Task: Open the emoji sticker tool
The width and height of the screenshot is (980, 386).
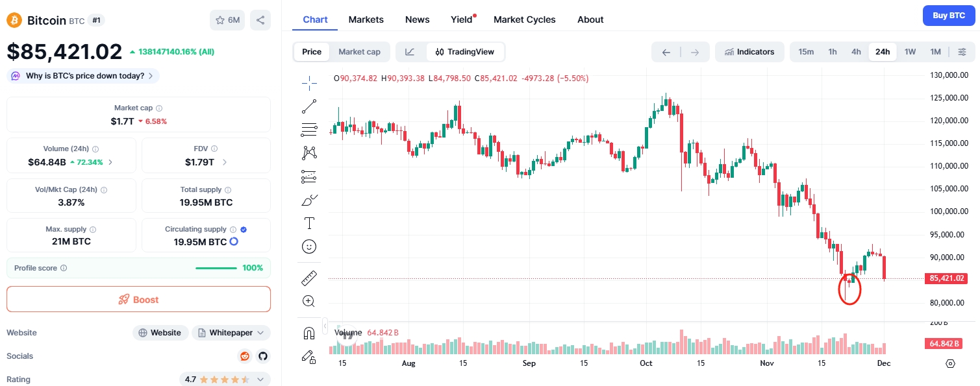Action: 309,247
